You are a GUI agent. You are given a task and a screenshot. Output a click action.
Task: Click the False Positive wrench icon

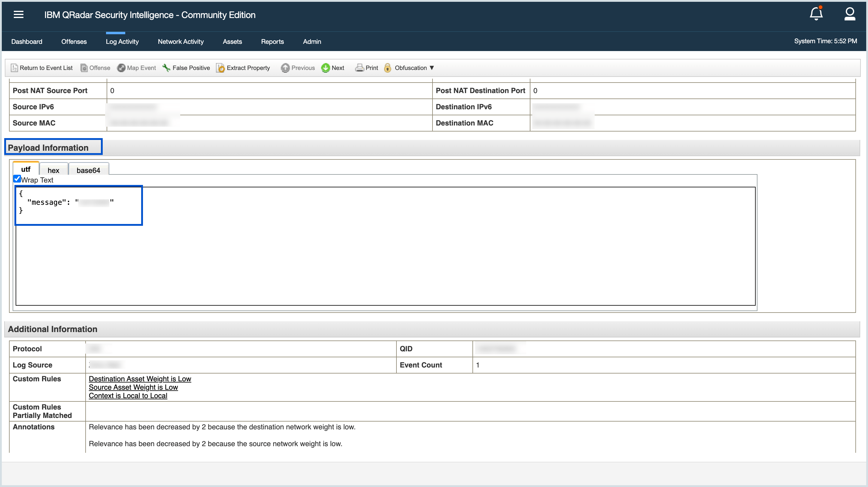(x=166, y=68)
